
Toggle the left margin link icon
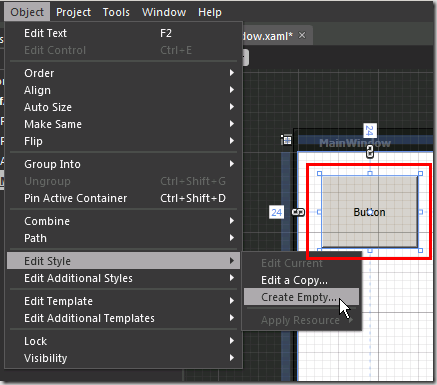click(x=298, y=212)
